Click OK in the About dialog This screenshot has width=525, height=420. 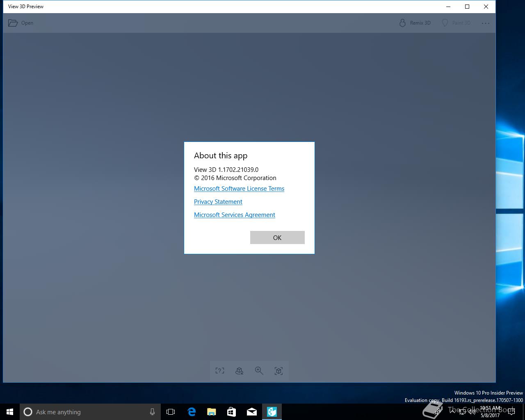point(277,237)
